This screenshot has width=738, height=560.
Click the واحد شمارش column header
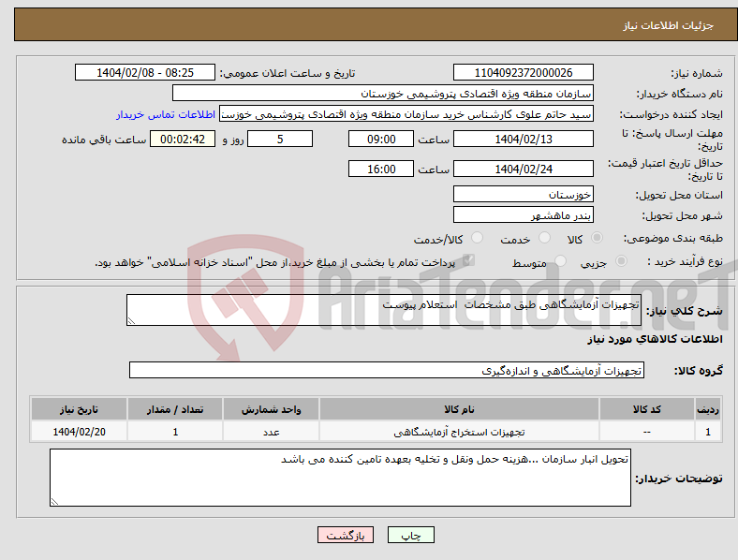coord(271,409)
